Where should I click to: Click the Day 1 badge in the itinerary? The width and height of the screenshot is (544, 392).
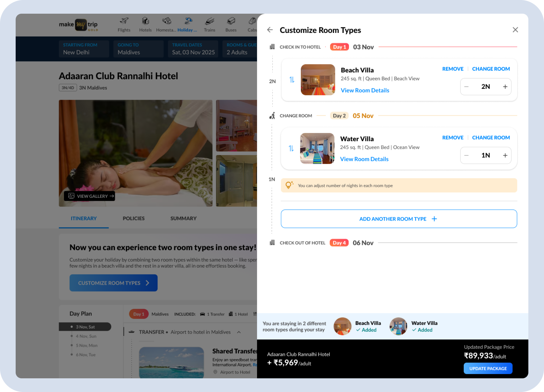click(x=139, y=314)
